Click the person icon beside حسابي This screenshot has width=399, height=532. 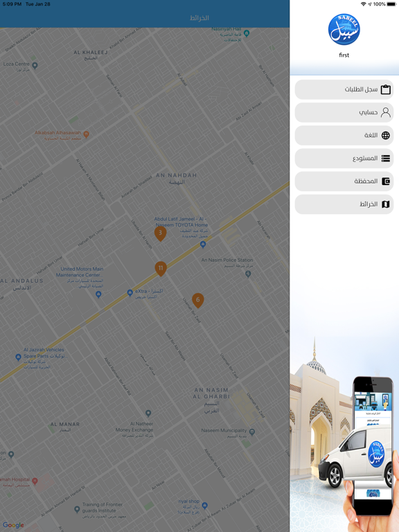click(385, 112)
